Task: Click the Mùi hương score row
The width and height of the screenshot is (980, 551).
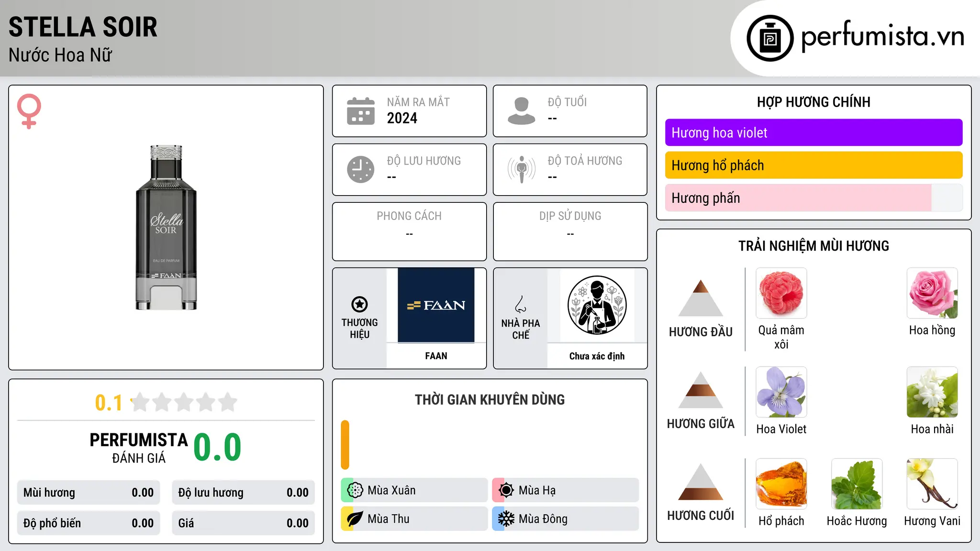Action: (89, 493)
